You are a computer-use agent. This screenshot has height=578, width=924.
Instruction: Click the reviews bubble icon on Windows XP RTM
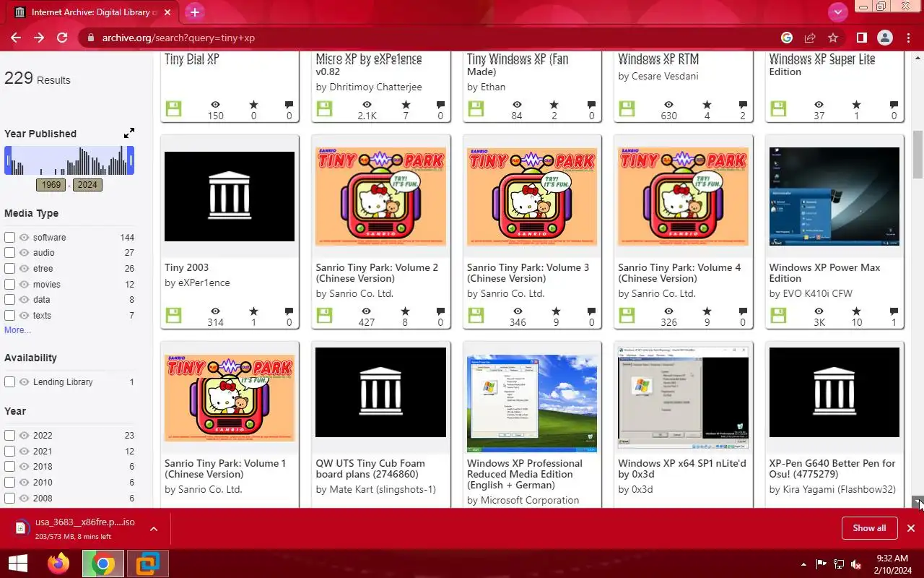tap(742, 105)
